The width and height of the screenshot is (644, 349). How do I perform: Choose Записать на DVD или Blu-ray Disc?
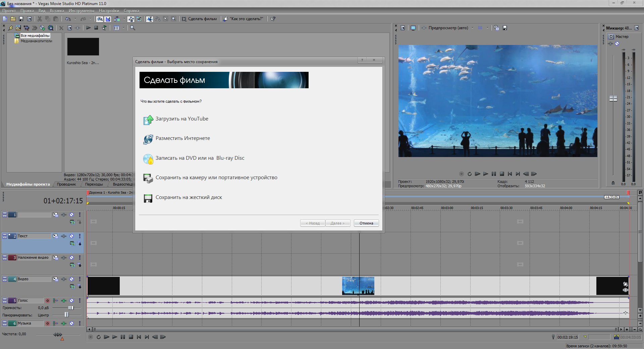coord(194,158)
